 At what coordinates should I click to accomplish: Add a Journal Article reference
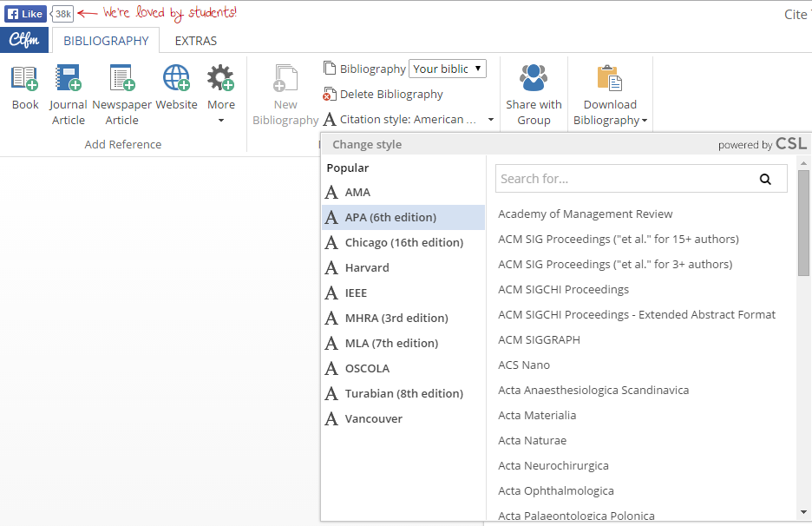point(69,95)
